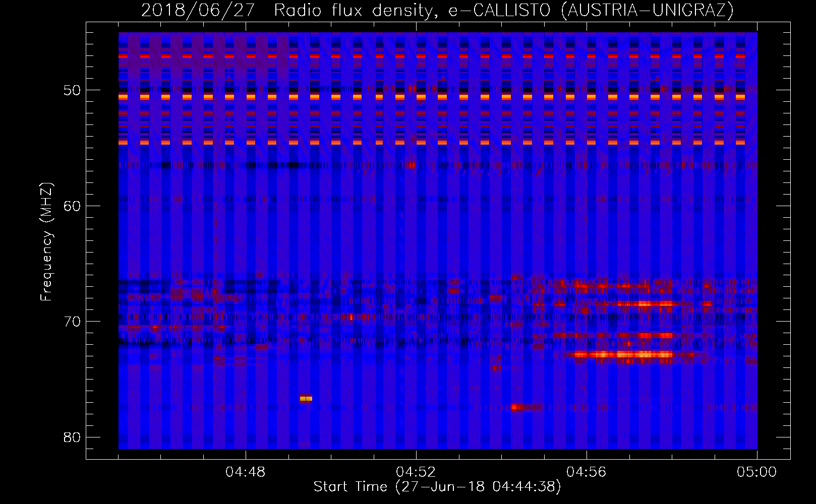The height and width of the screenshot is (504, 816).
Task: Click the "Start Time (27-Jun-18 04:44:38)" label
Action: (437, 487)
